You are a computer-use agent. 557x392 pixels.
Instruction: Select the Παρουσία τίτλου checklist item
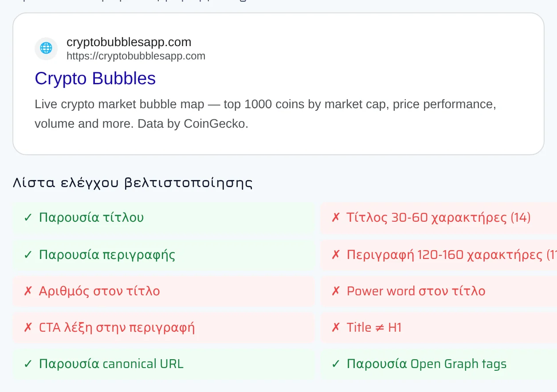point(163,218)
